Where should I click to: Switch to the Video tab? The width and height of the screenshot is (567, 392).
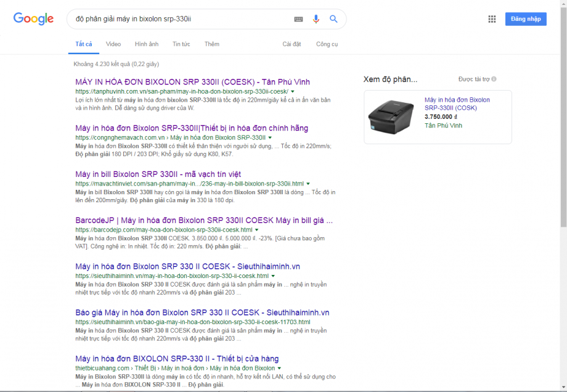(113, 44)
